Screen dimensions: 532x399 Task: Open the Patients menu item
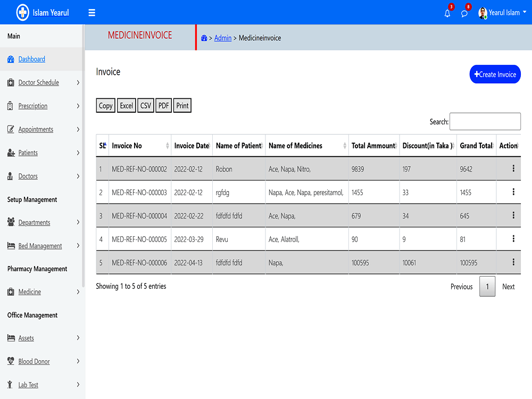(x=28, y=153)
